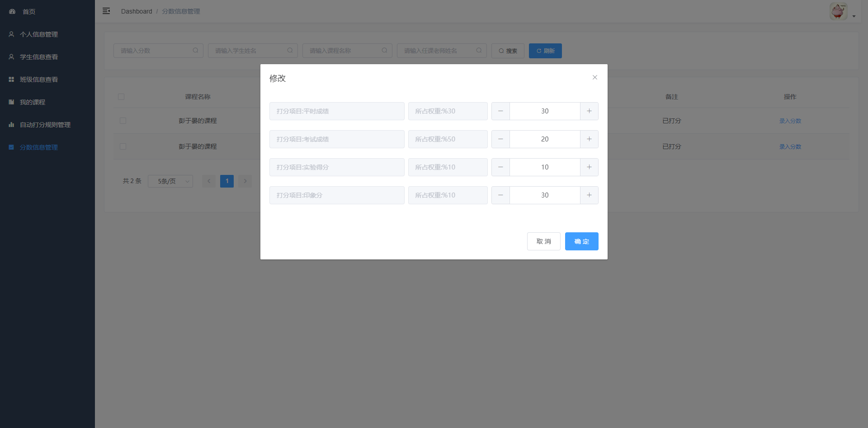Open 我的课程 in the sidebar menu
This screenshot has height=428, width=868.
(x=33, y=102)
